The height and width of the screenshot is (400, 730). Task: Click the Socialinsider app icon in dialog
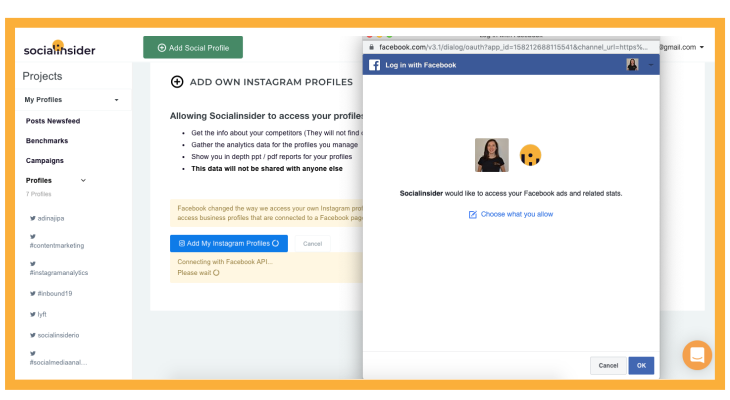click(530, 155)
